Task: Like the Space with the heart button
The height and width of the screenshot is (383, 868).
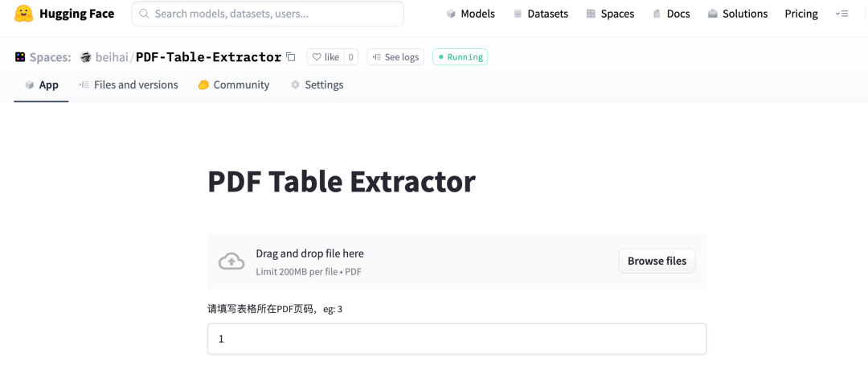Action: [x=325, y=57]
